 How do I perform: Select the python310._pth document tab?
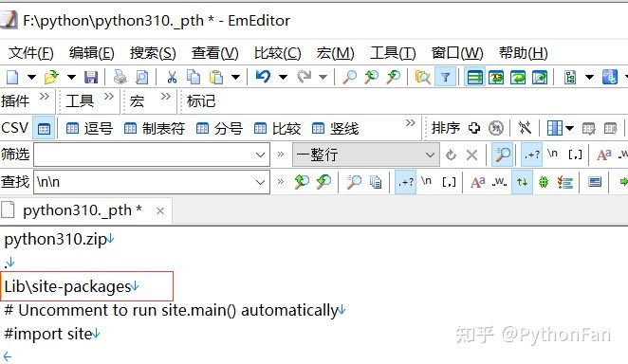point(83,210)
